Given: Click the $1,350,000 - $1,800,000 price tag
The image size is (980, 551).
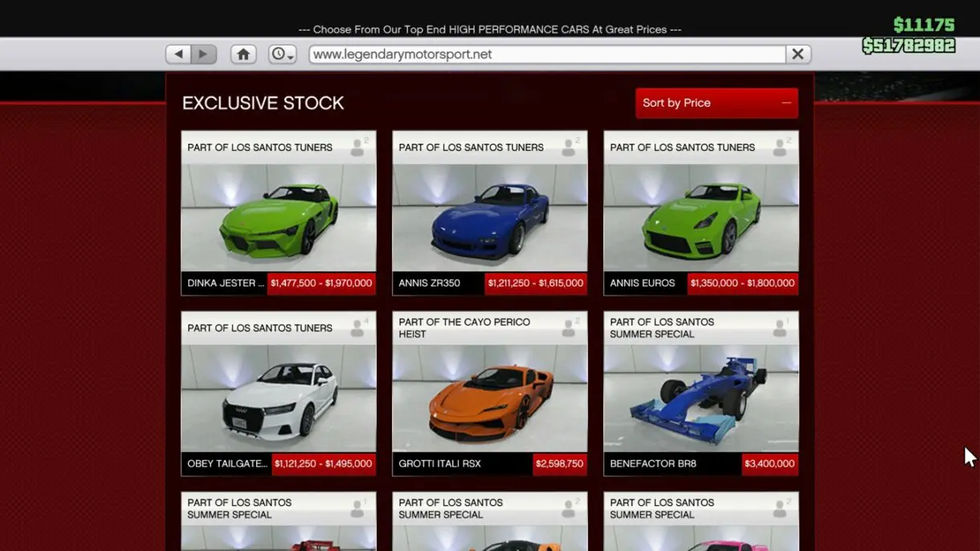Looking at the screenshot, I should click(x=743, y=283).
